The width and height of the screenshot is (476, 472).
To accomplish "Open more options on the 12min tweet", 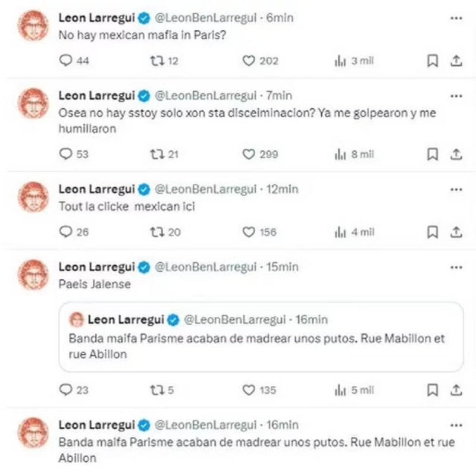I will click(456, 190).
